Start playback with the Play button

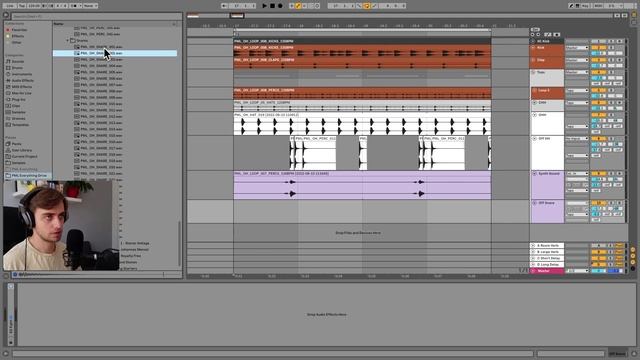tap(264, 6)
